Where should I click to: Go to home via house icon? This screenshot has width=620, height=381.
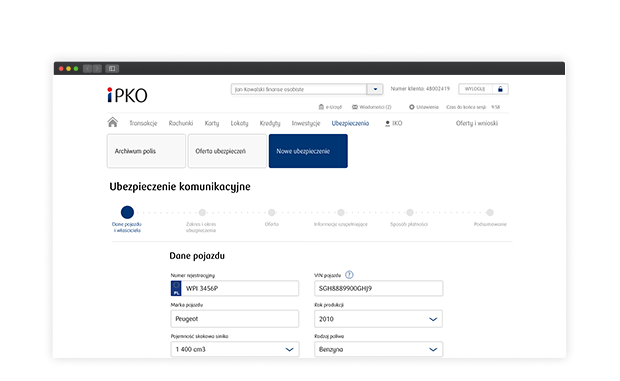point(113,123)
